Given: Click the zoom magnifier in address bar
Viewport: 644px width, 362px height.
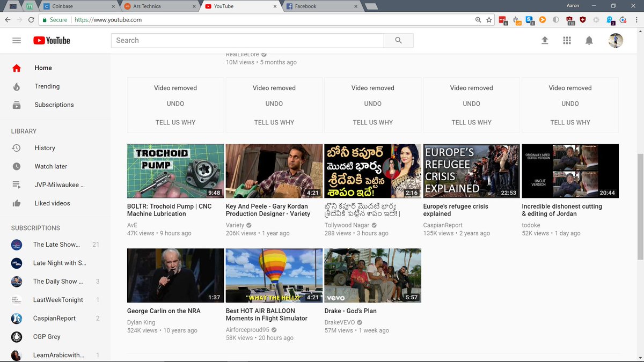Looking at the screenshot, I should 478,20.
